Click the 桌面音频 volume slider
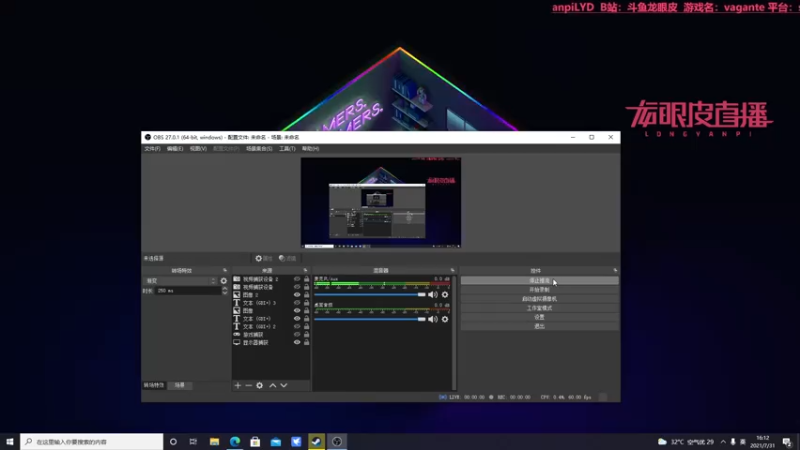 (x=369, y=319)
